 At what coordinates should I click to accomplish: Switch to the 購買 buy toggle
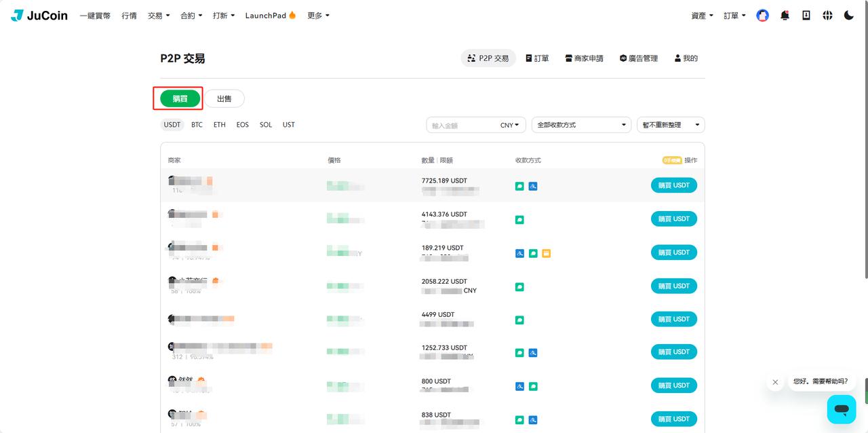(x=180, y=98)
